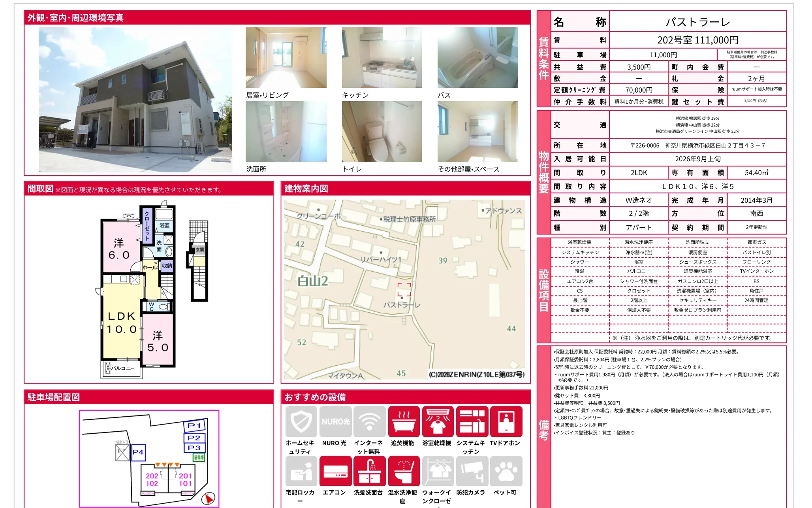
Task: Click the P3 parking space
Action: point(194,448)
